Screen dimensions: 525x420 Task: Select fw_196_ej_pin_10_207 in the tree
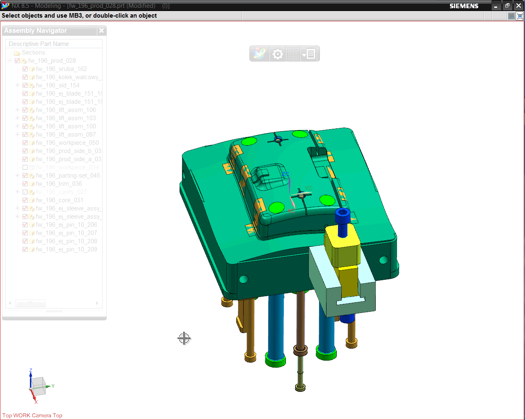point(66,233)
